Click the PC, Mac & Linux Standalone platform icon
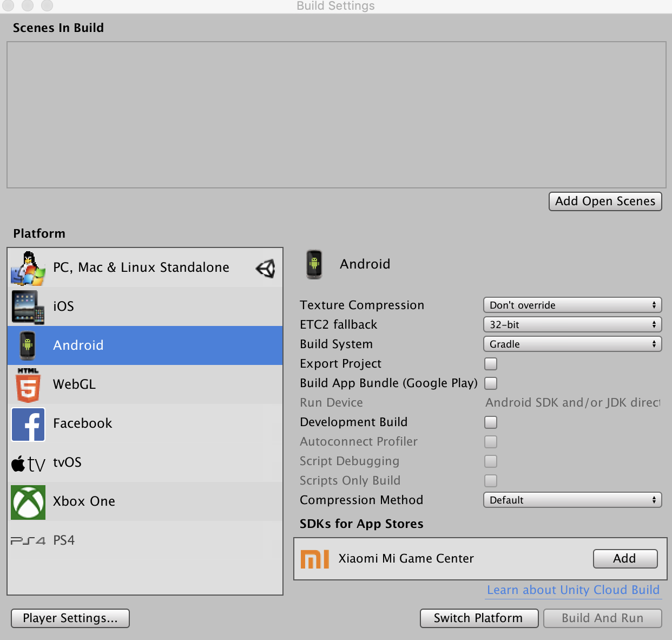Screen dimensions: 672x640 coord(28,268)
